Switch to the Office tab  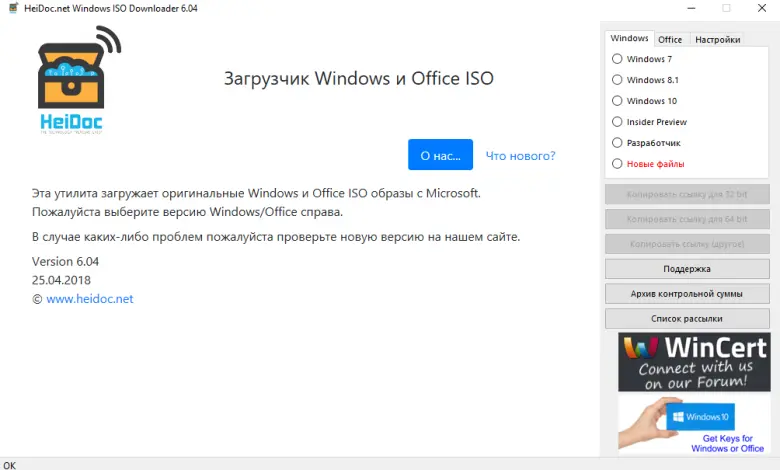pos(670,40)
